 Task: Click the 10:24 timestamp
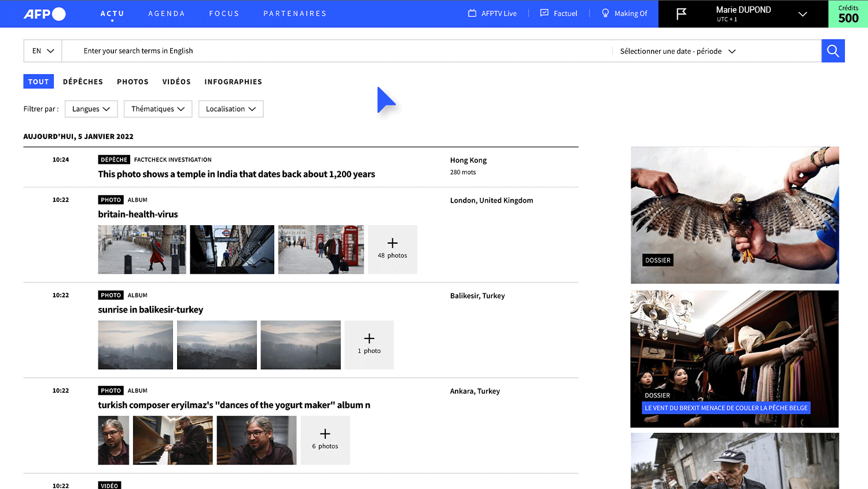(x=61, y=160)
